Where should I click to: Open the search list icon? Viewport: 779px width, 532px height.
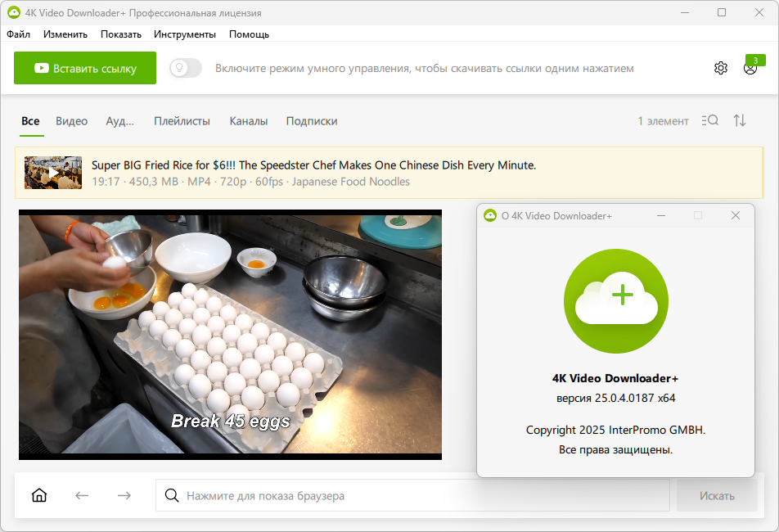click(x=710, y=120)
